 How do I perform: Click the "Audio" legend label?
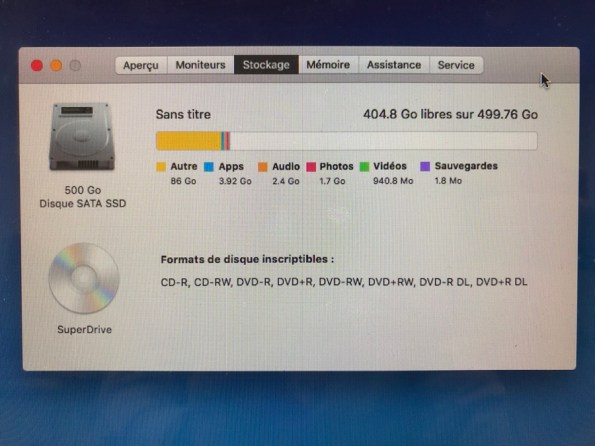tap(286, 166)
